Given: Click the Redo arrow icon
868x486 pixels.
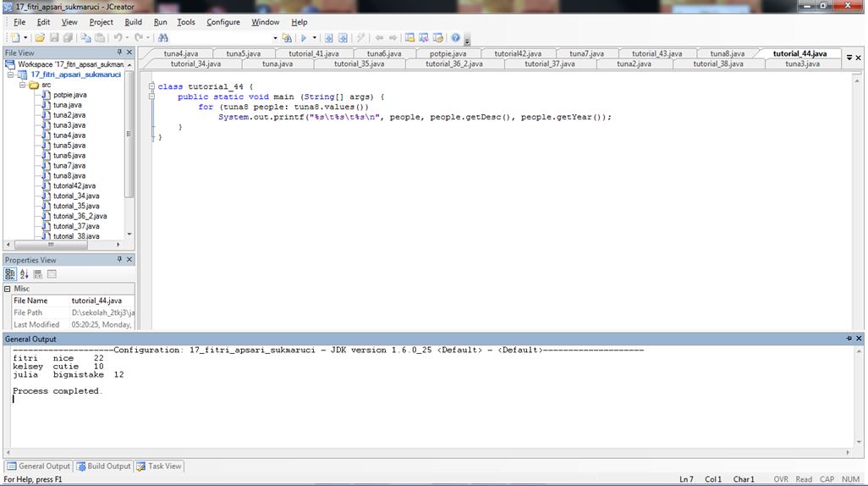Looking at the screenshot, I should 139,38.
